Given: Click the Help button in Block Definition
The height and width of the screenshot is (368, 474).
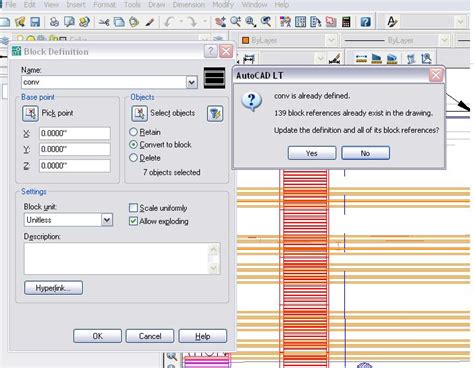Looking at the screenshot, I should [203, 336].
